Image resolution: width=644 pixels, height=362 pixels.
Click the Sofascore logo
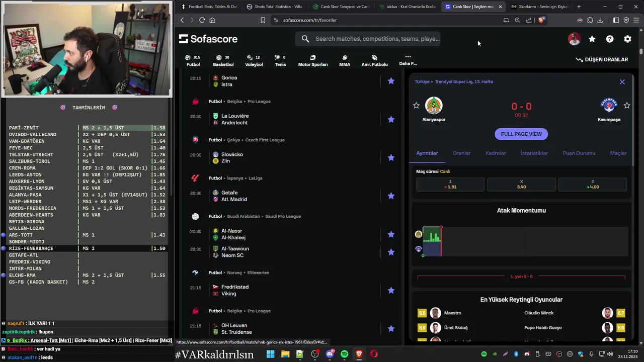tap(208, 39)
